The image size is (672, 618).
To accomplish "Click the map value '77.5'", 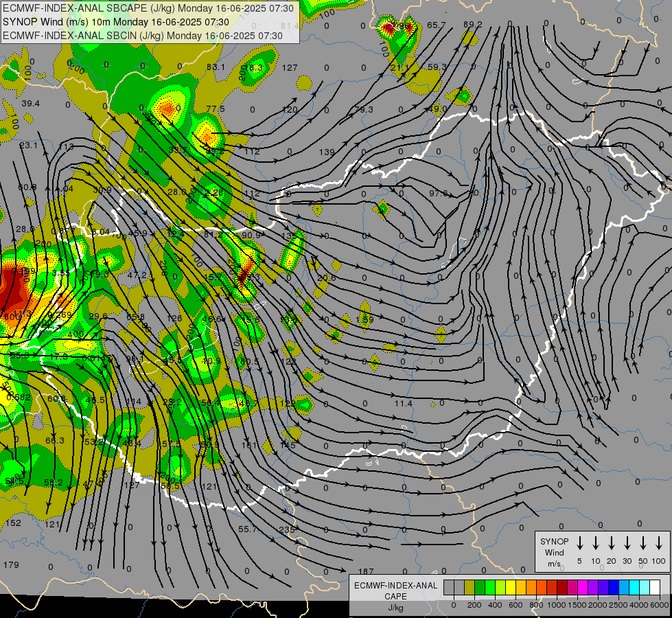I will coord(216,109).
